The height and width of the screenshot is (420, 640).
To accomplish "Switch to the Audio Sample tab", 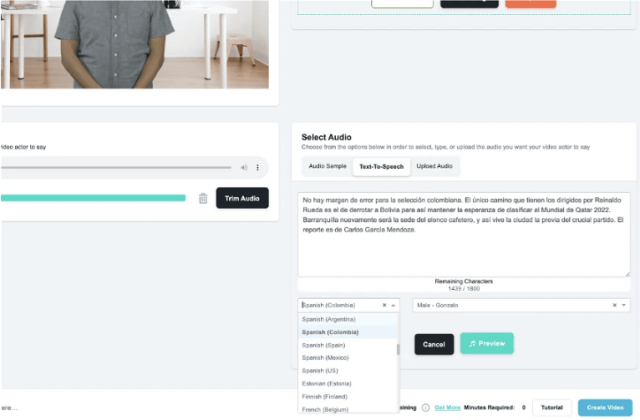I will coord(327,166).
